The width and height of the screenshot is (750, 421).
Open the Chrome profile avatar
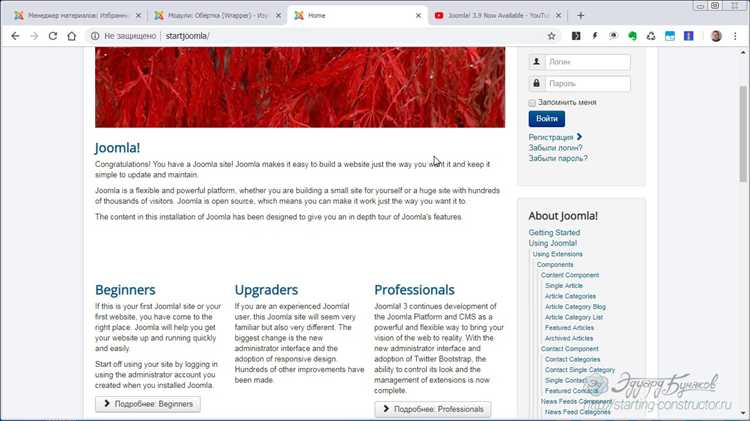[x=716, y=36]
